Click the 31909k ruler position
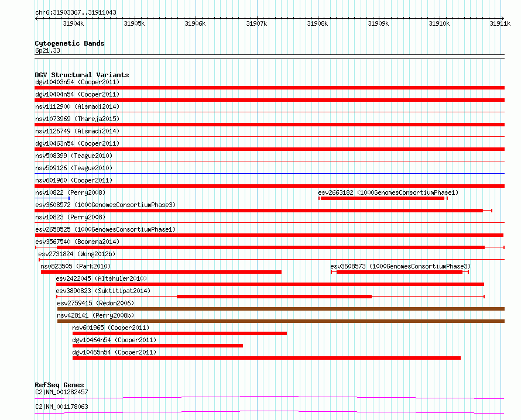 pyautogui.click(x=378, y=23)
